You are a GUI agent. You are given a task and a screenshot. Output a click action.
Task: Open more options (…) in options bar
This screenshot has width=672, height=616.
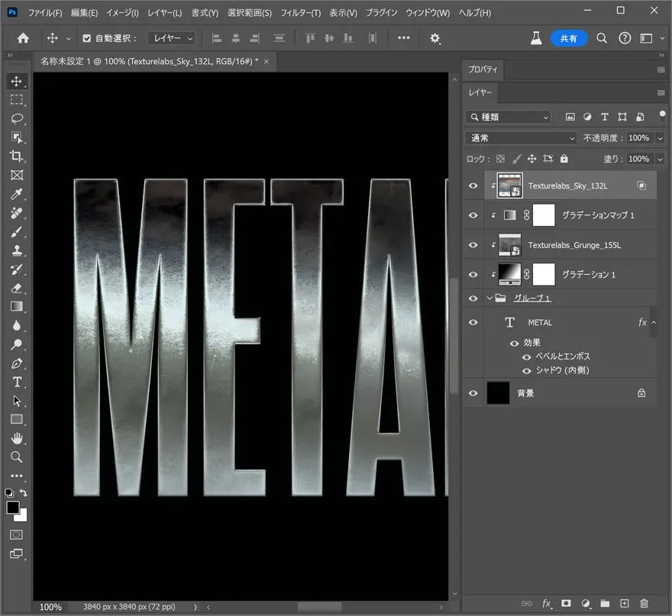coord(404,38)
